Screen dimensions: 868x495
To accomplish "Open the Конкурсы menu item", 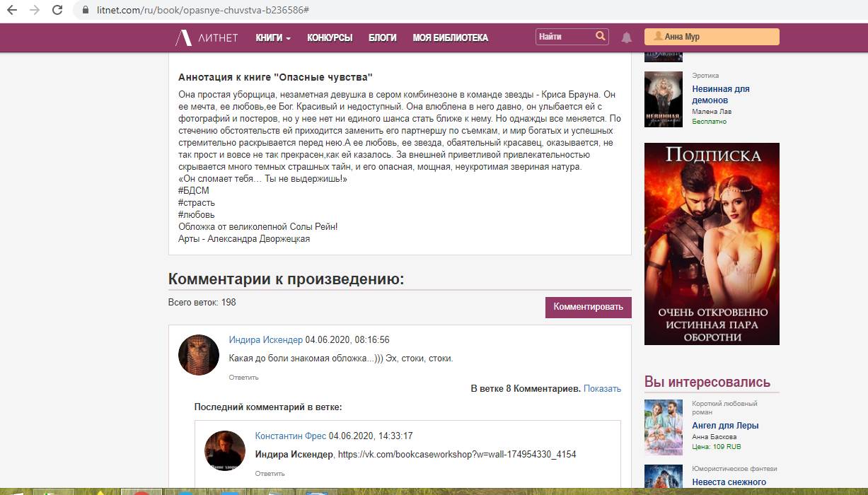I will [x=330, y=37].
